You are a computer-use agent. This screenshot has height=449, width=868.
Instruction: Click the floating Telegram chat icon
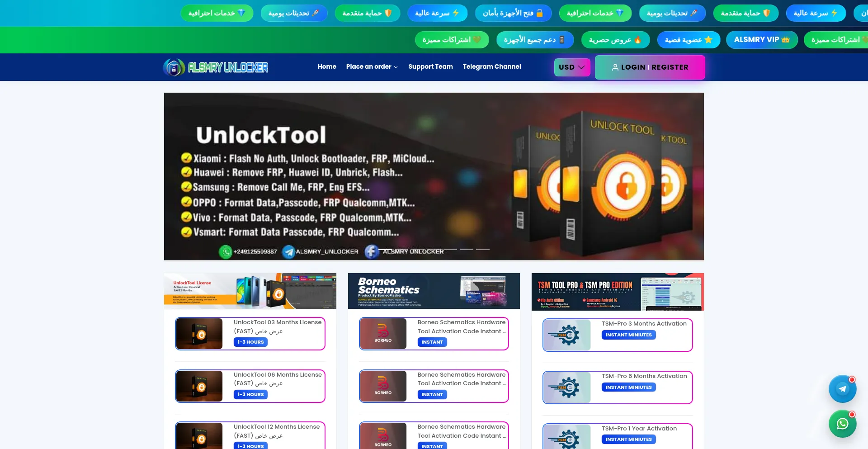[x=842, y=389]
